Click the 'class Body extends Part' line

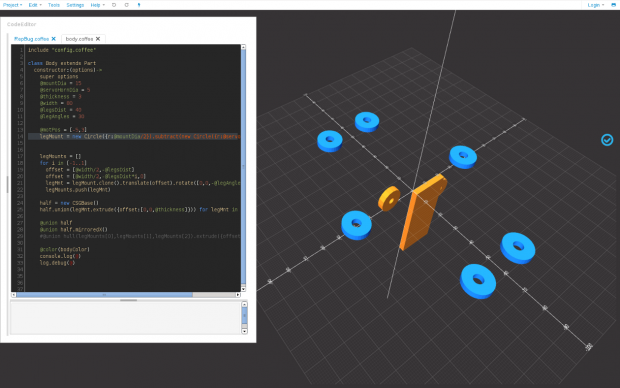(x=62, y=63)
